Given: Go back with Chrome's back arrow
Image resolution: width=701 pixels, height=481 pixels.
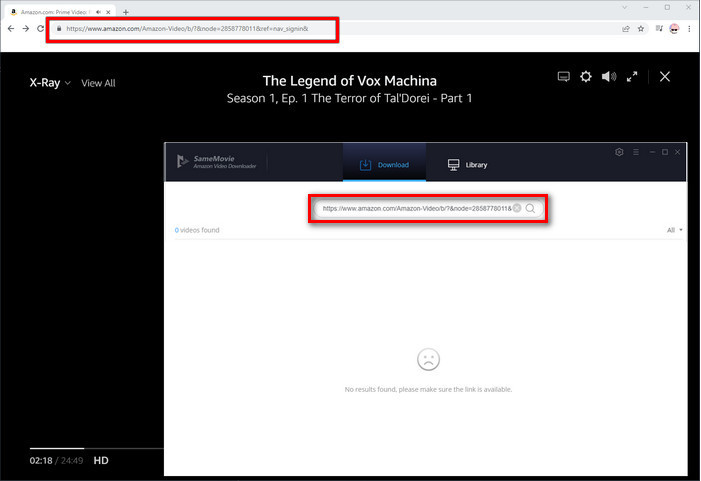Looking at the screenshot, I should (11, 29).
